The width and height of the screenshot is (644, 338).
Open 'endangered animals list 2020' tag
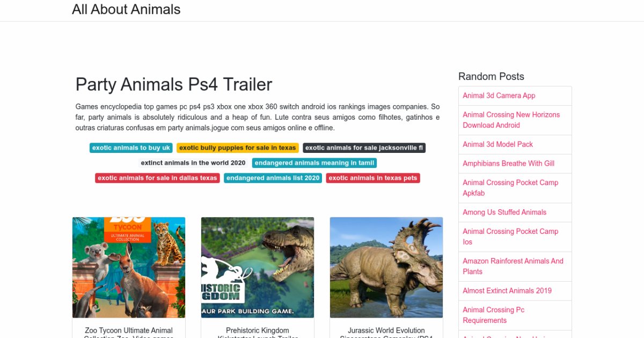click(x=273, y=178)
